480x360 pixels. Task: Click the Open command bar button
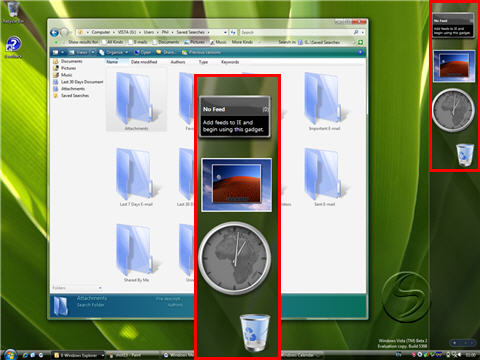142,52
